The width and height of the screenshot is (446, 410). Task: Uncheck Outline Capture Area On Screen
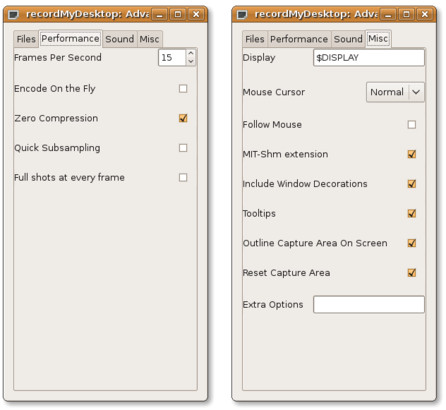coord(412,243)
